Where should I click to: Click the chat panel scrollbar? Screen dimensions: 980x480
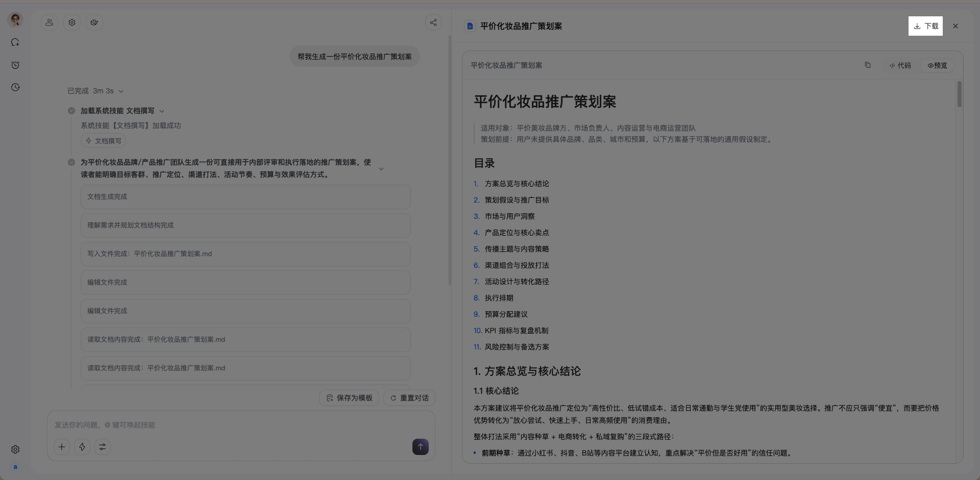pyautogui.click(x=450, y=160)
